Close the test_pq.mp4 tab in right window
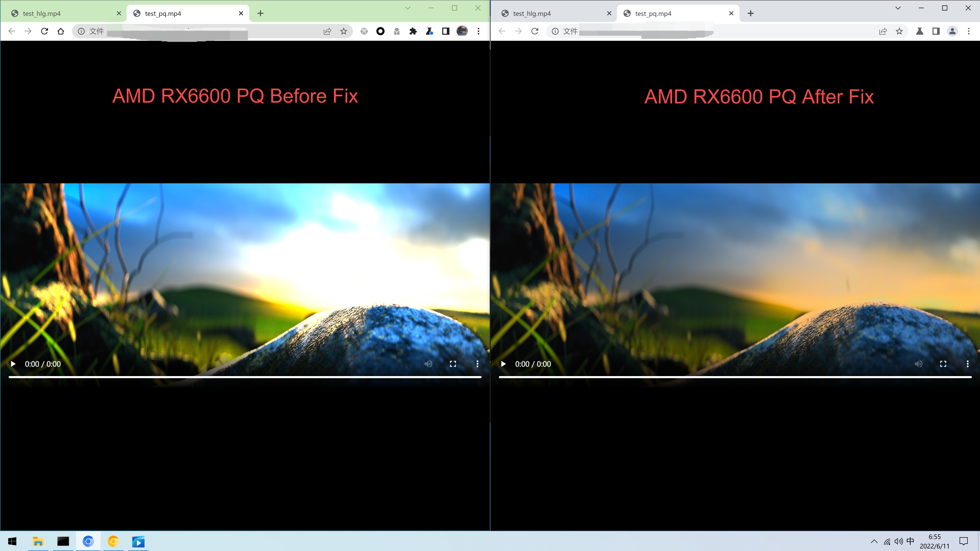 pos(731,13)
